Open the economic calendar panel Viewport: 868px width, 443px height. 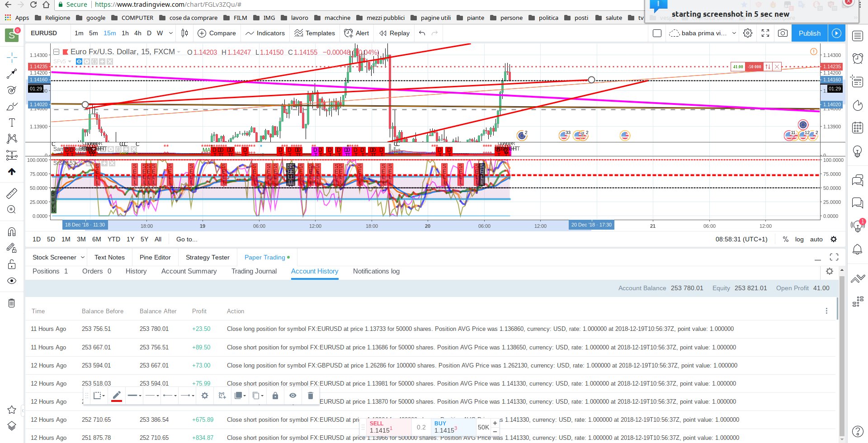pos(858,127)
